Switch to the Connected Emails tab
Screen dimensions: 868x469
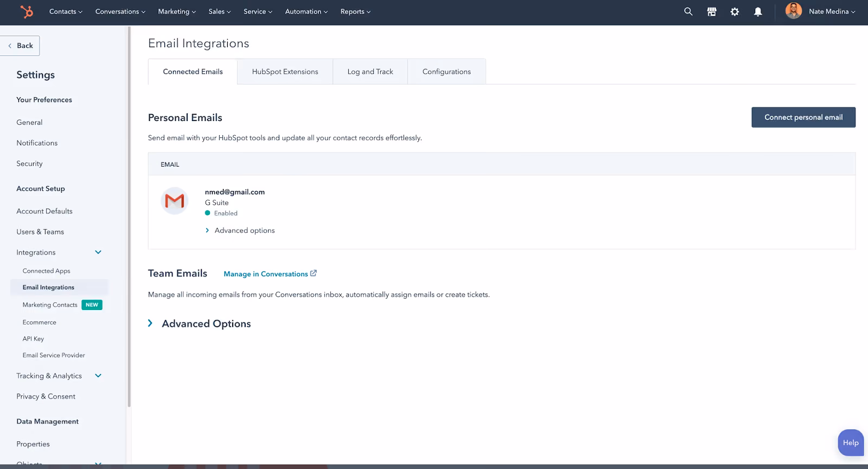coord(193,72)
